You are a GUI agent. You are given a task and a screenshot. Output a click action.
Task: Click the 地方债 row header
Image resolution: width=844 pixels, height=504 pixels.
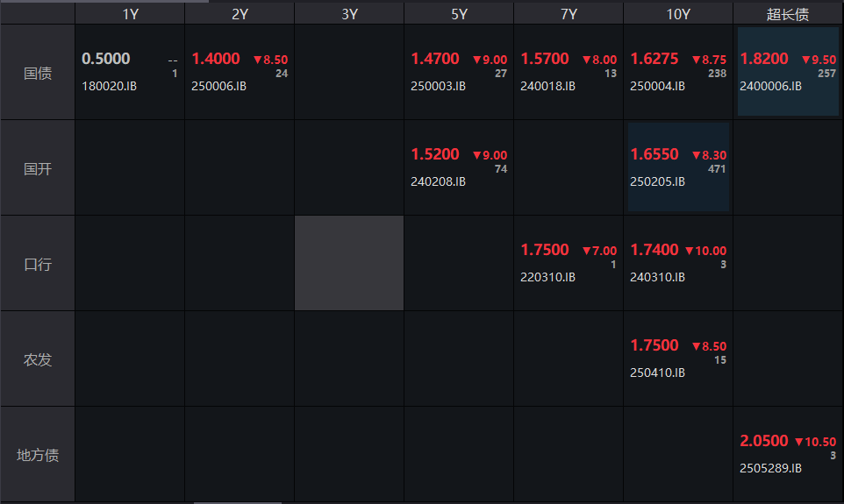click(x=38, y=455)
